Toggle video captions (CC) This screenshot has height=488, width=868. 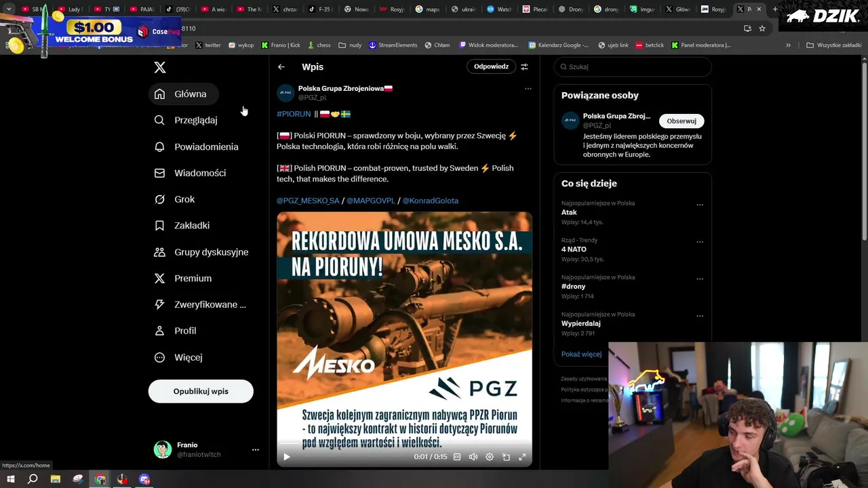tap(457, 457)
